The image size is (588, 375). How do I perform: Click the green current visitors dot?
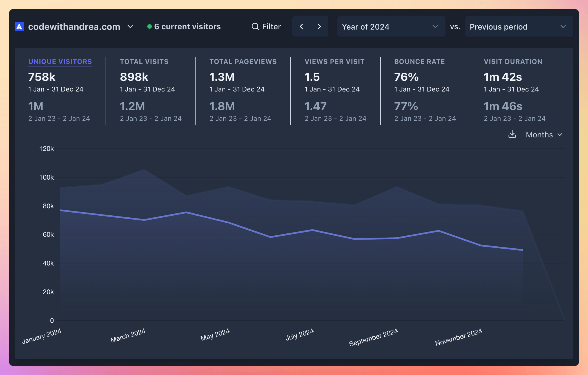[x=150, y=26]
